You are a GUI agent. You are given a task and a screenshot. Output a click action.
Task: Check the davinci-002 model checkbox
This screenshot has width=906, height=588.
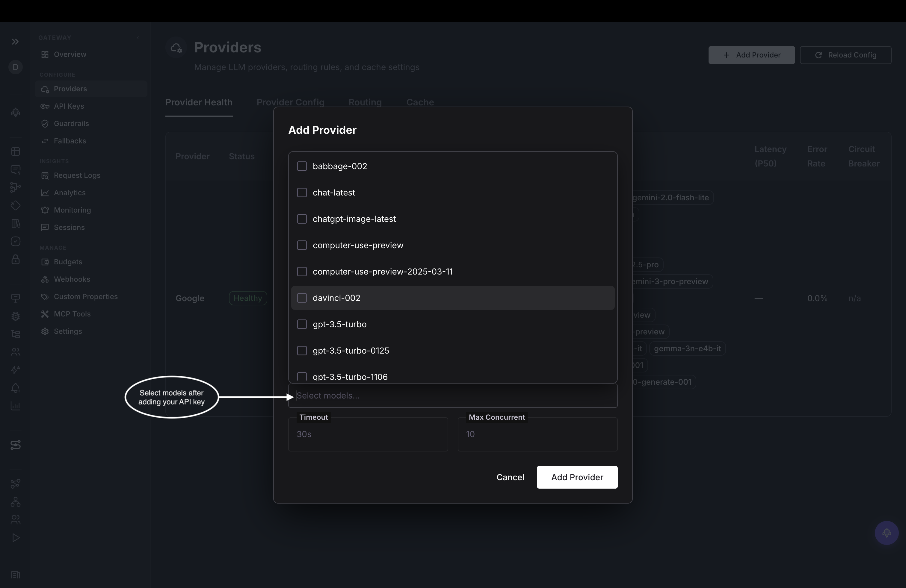pos(302,298)
